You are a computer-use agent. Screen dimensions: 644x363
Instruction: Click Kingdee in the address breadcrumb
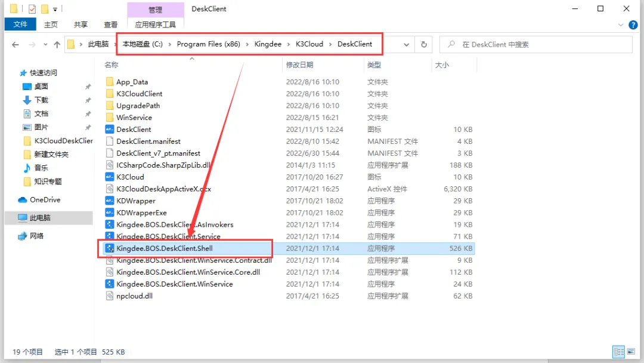(x=268, y=44)
